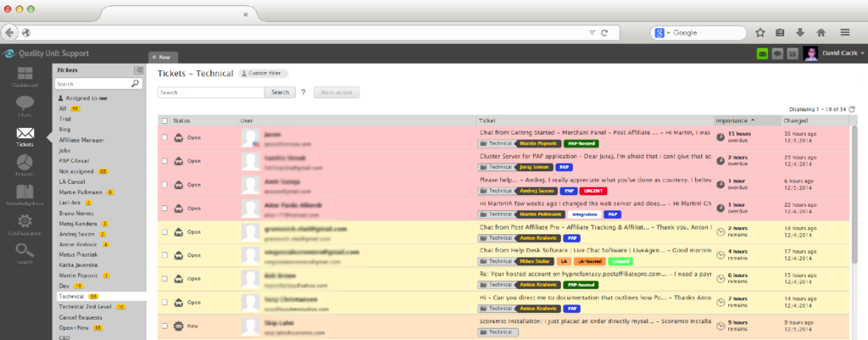
Task: Open the Scoremio Installation ticket subject
Action: [x=595, y=320]
